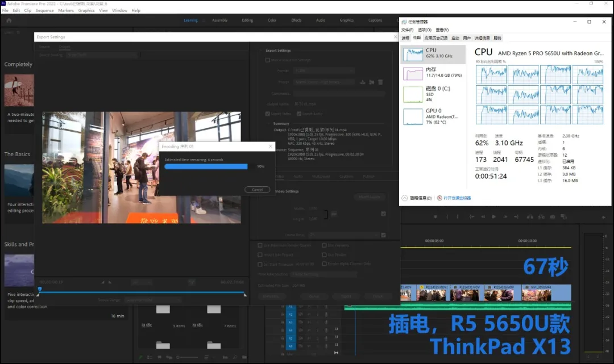
Task: Select the A1 audio track target
Action: tap(290, 307)
